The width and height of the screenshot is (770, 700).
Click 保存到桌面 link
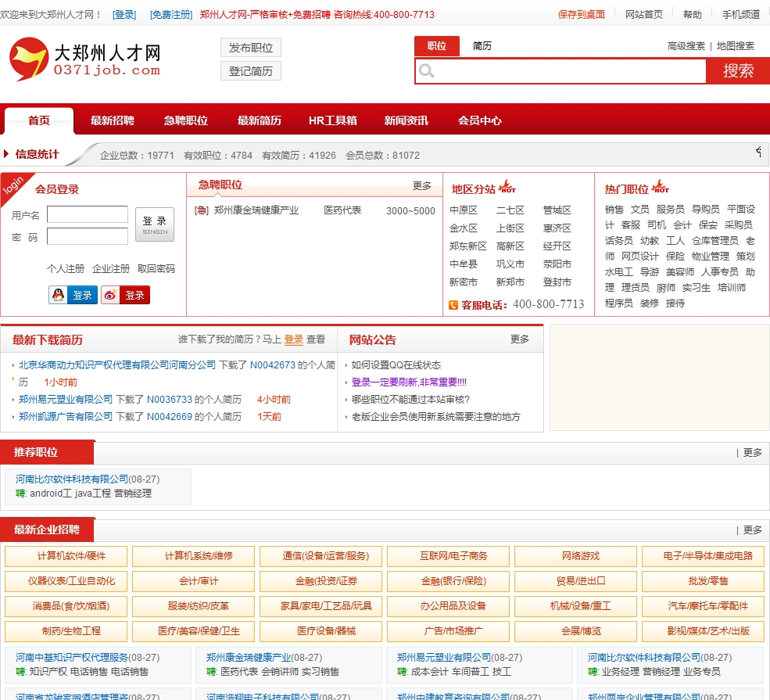click(582, 15)
